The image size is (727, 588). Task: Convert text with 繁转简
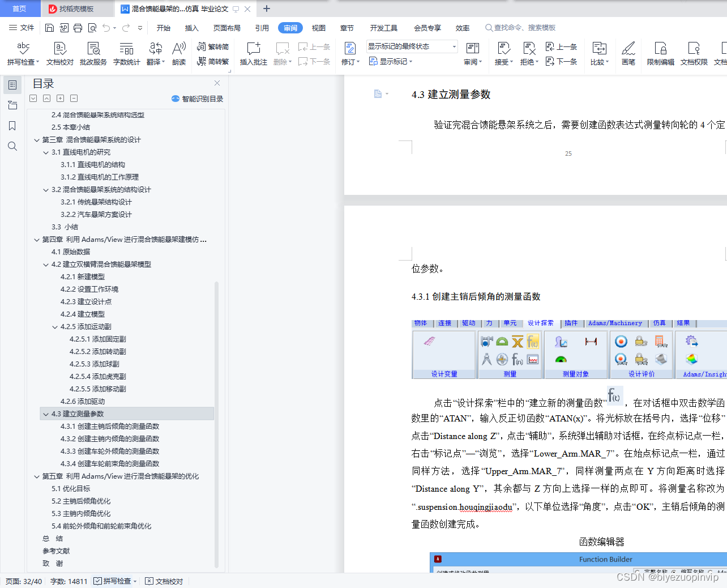213,47
